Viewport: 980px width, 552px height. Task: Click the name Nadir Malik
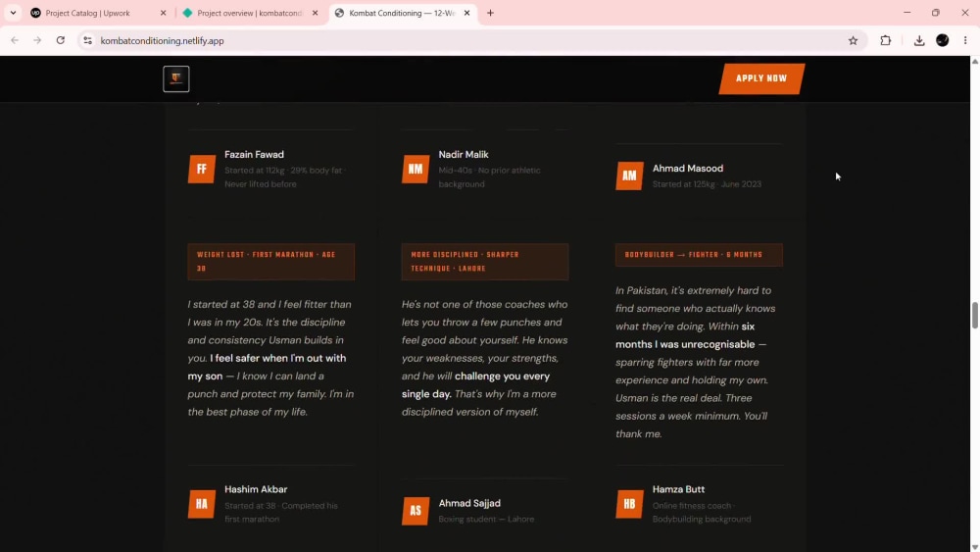[x=464, y=154]
